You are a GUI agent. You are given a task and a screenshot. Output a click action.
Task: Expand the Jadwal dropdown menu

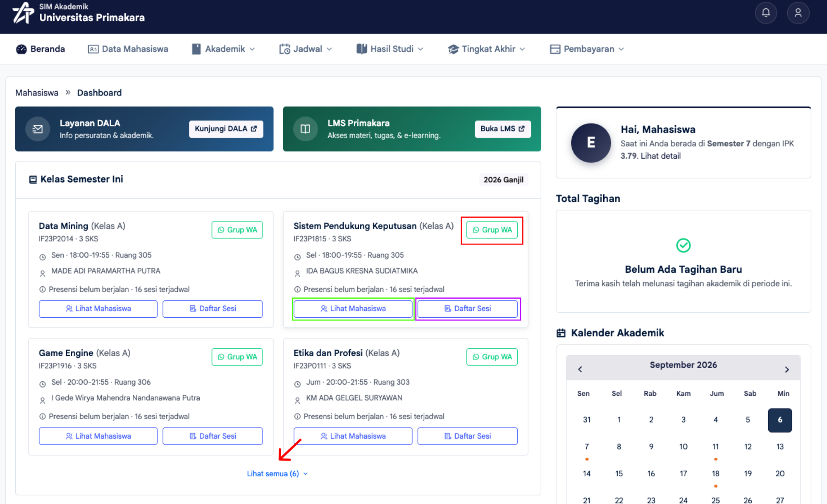pyautogui.click(x=306, y=49)
